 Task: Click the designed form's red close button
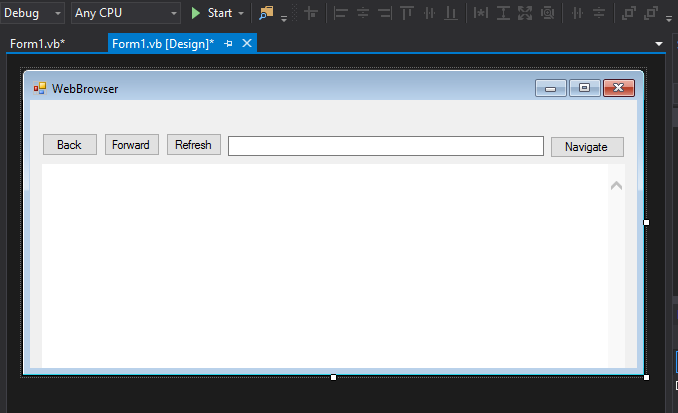619,88
